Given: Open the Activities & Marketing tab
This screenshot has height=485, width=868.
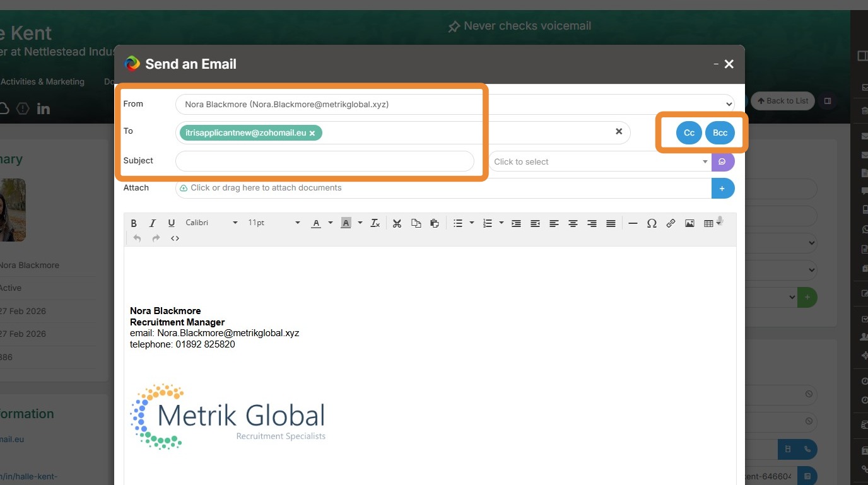Looking at the screenshot, I should (42, 82).
